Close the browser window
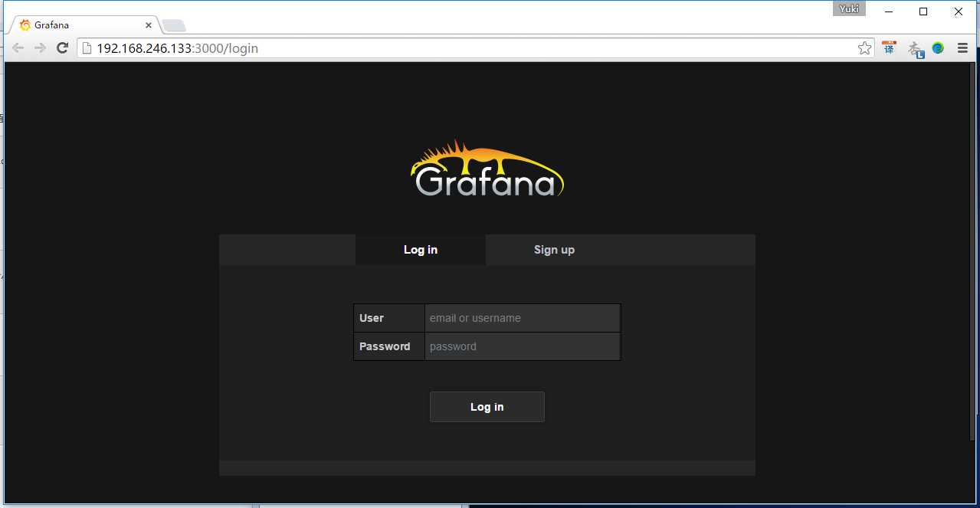The height and width of the screenshot is (508, 980). point(959,11)
